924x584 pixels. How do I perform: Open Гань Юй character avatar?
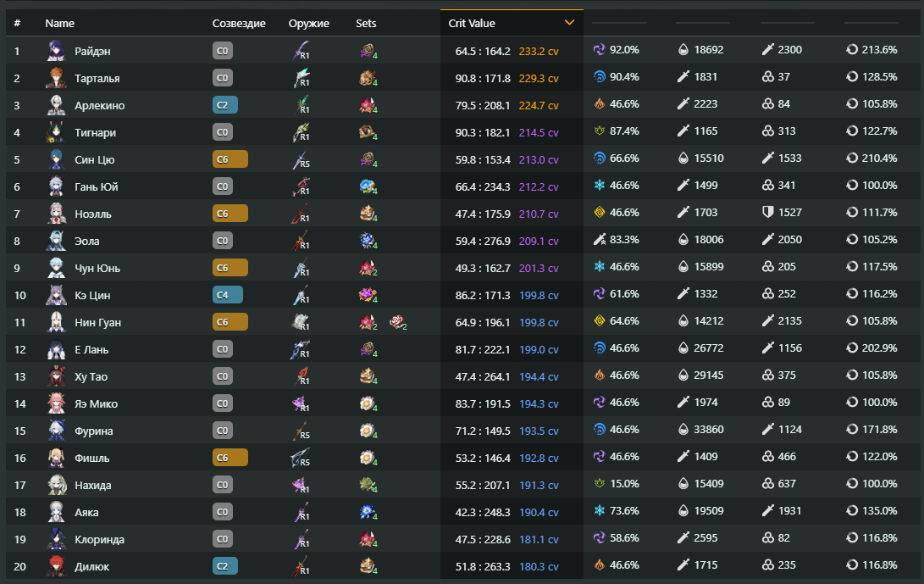[x=57, y=186]
